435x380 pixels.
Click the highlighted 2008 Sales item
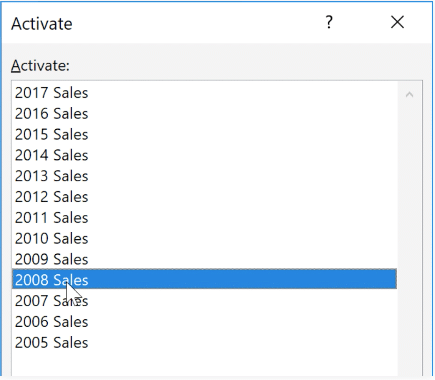point(204,279)
